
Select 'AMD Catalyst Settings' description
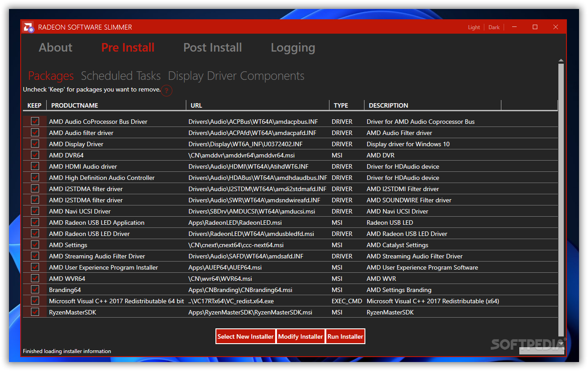pos(398,245)
